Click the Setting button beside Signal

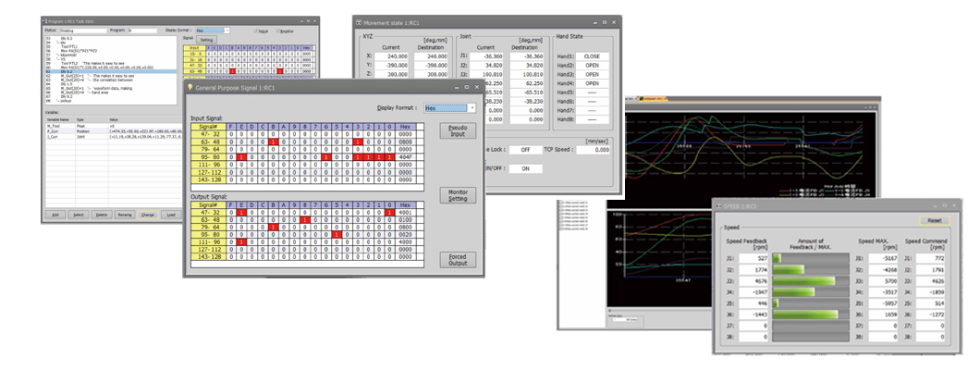(207, 40)
